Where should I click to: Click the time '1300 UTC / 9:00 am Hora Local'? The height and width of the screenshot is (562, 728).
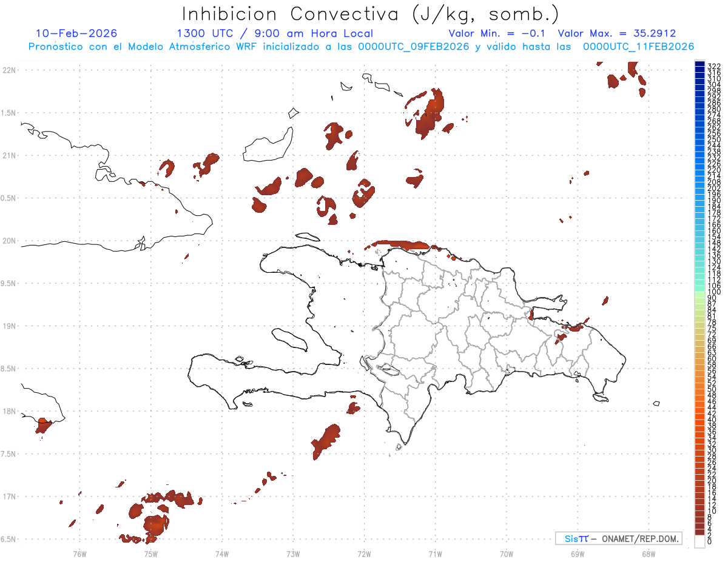275,33
